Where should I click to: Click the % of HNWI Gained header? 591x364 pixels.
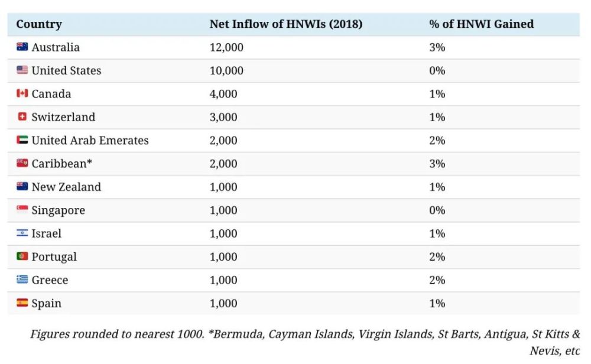(x=481, y=24)
